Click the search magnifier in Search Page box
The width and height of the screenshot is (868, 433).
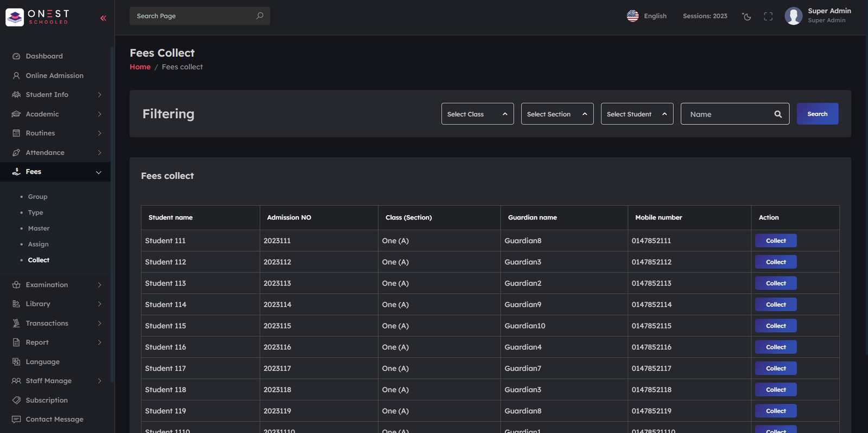click(x=260, y=16)
